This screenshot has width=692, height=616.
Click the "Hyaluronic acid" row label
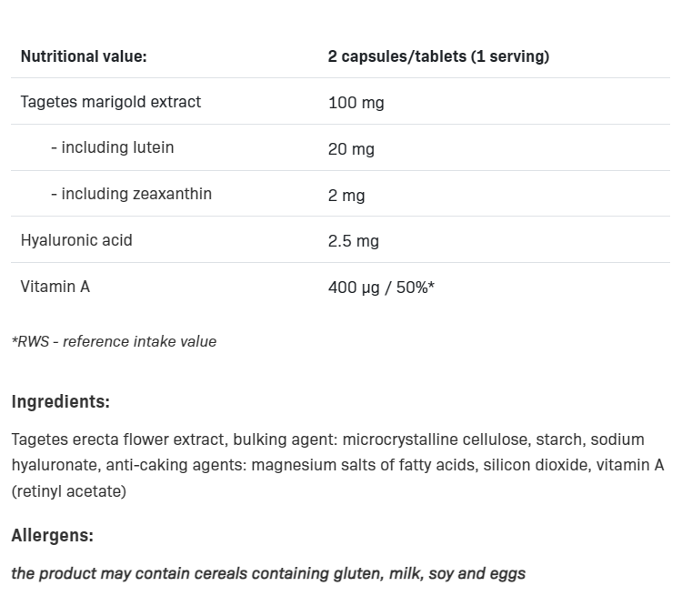[x=76, y=240]
